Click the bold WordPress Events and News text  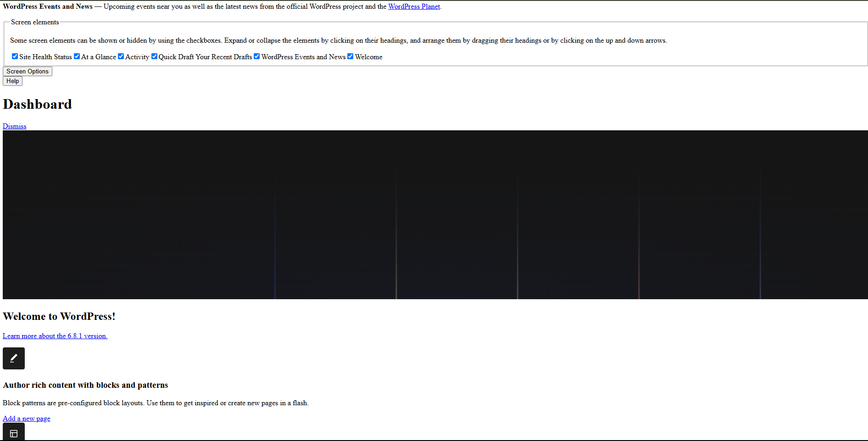(48, 6)
